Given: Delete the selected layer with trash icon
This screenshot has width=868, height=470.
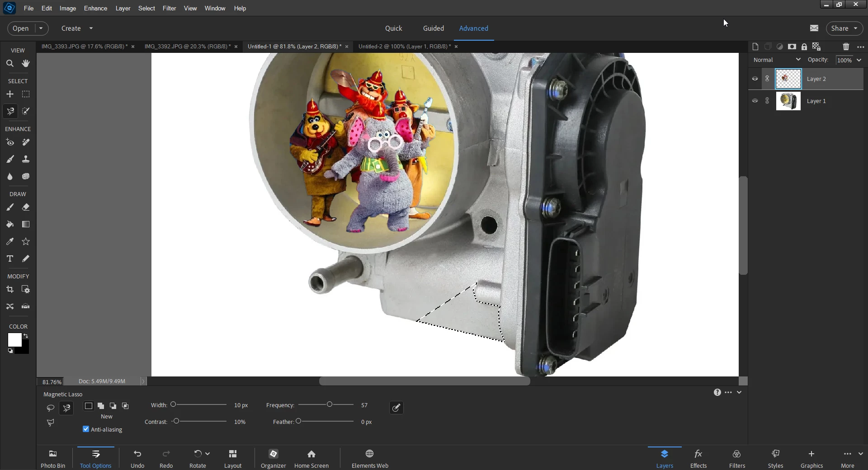Looking at the screenshot, I should pos(846,47).
